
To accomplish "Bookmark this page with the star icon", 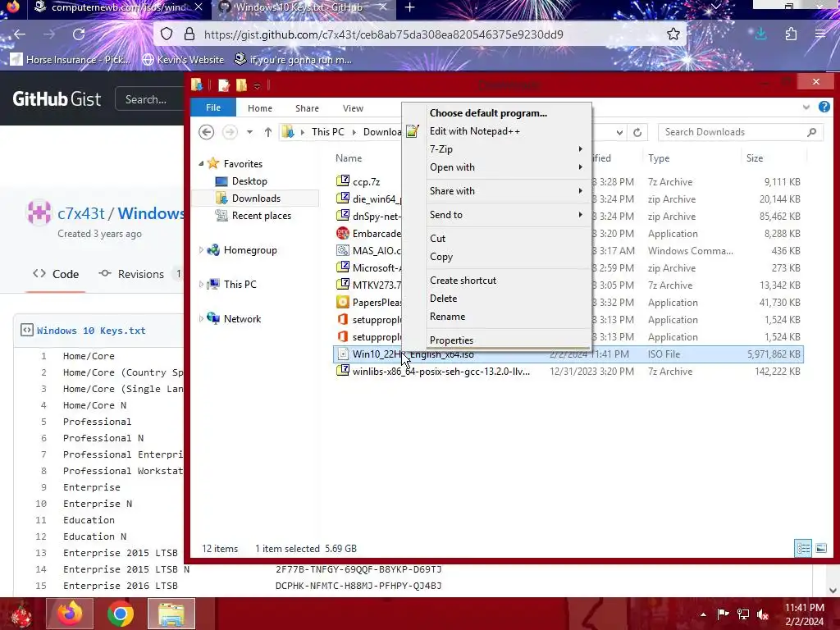I will click(673, 34).
